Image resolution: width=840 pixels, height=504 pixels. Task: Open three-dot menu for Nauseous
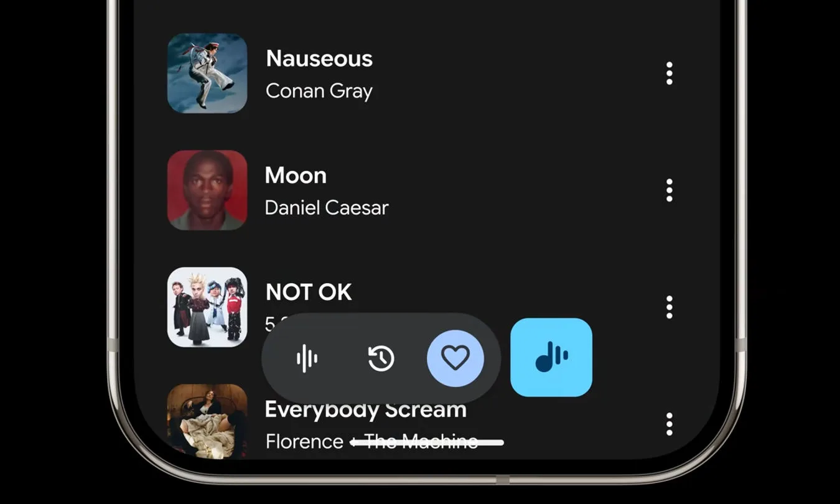click(x=670, y=73)
